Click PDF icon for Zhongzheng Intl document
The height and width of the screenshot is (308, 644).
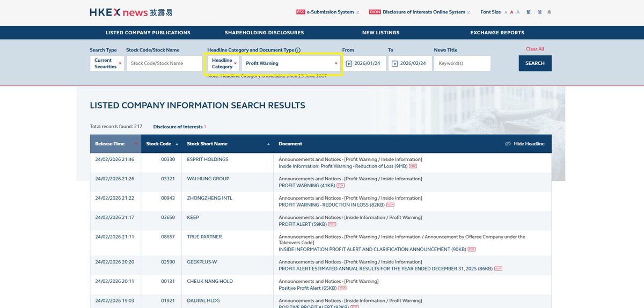pos(390,205)
